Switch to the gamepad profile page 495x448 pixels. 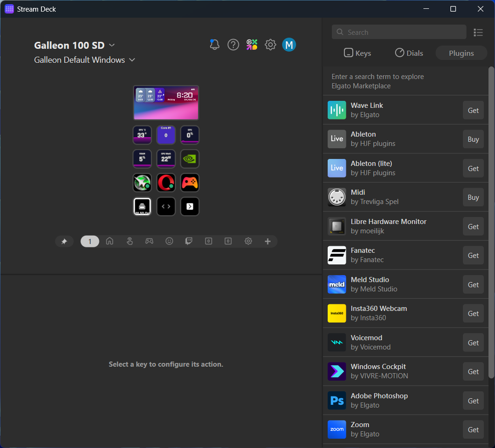pos(149,241)
